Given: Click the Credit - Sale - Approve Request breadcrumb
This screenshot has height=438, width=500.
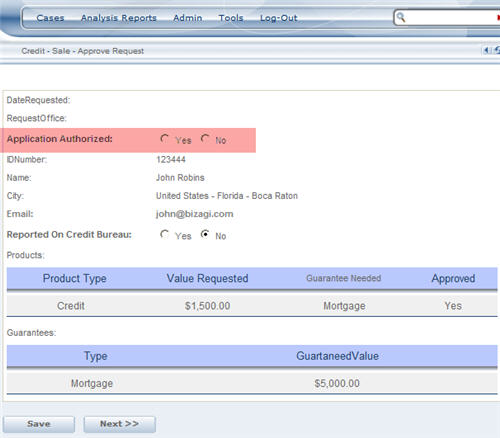Looking at the screenshot, I should pyautogui.click(x=83, y=51).
